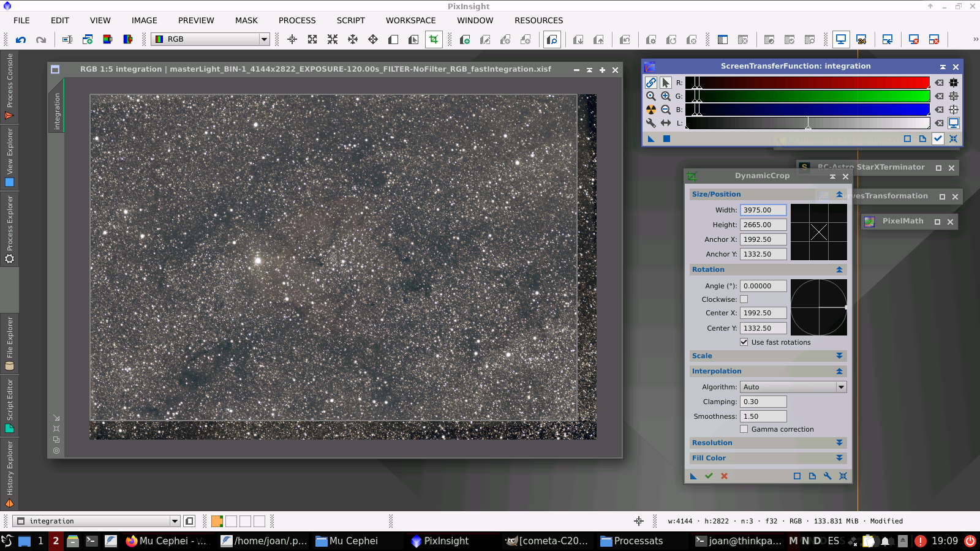Enable Gamma correction checkbox
This screenshot has height=551, width=980.
[744, 429]
